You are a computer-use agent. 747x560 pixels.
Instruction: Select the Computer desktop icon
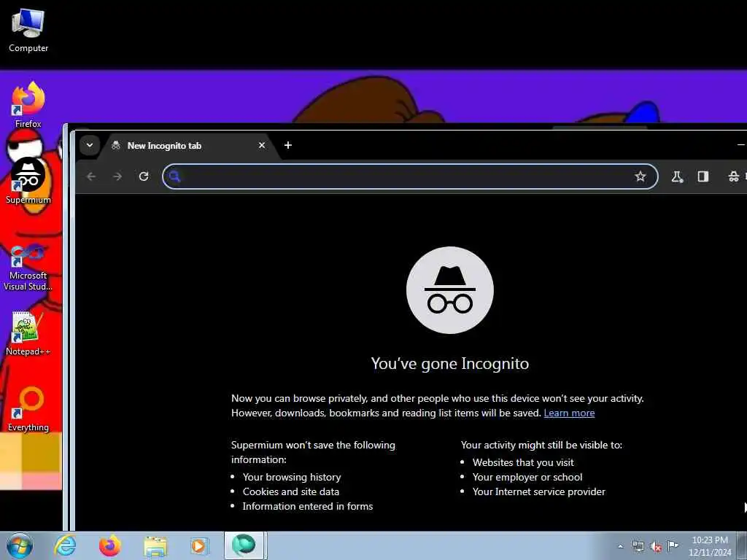point(28,31)
